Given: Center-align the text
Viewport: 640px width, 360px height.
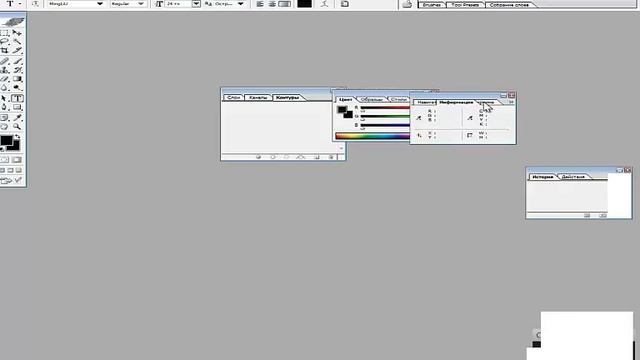Looking at the screenshot, I should tap(272, 4).
